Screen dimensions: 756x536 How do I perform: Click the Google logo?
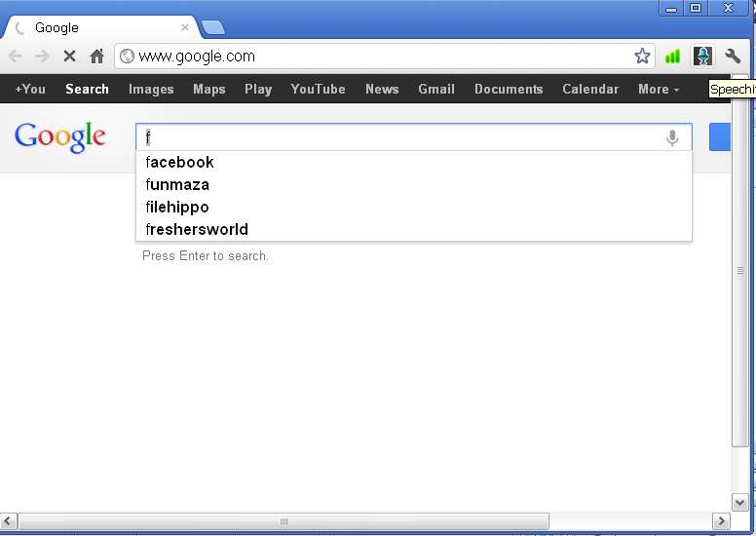(x=60, y=137)
